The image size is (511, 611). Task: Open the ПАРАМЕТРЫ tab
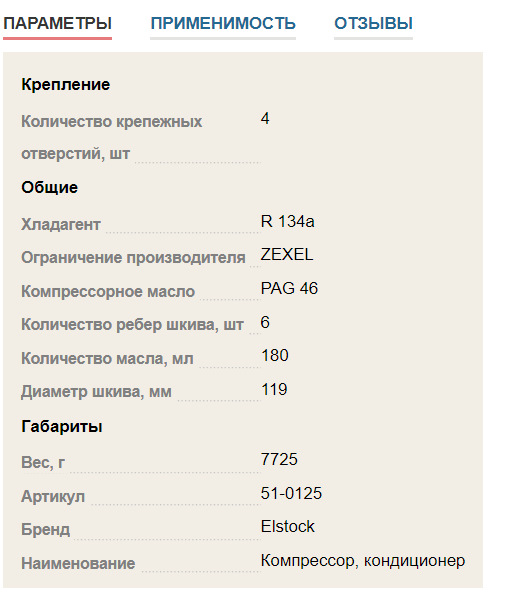(57, 23)
